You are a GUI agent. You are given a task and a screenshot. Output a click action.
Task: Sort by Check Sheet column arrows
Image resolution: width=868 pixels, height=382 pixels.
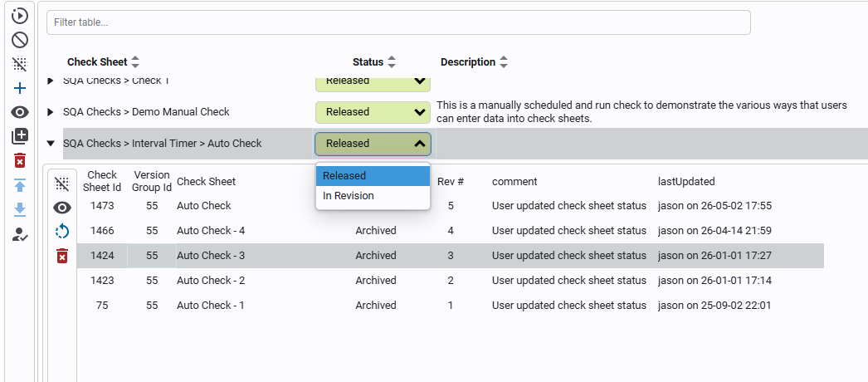pos(135,62)
